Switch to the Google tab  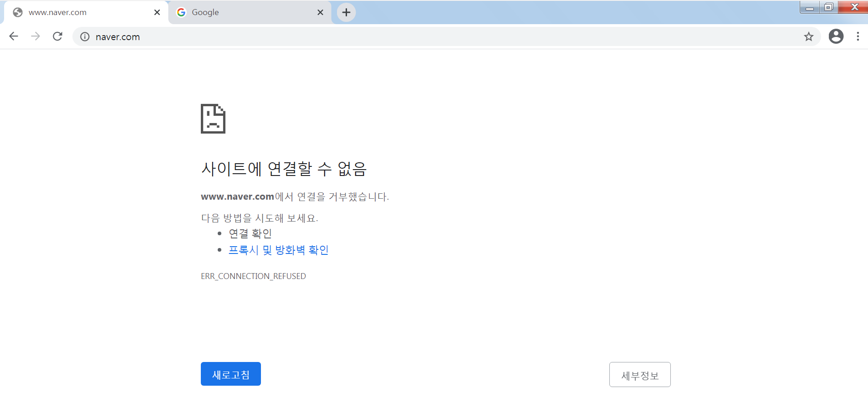[250, 12]
